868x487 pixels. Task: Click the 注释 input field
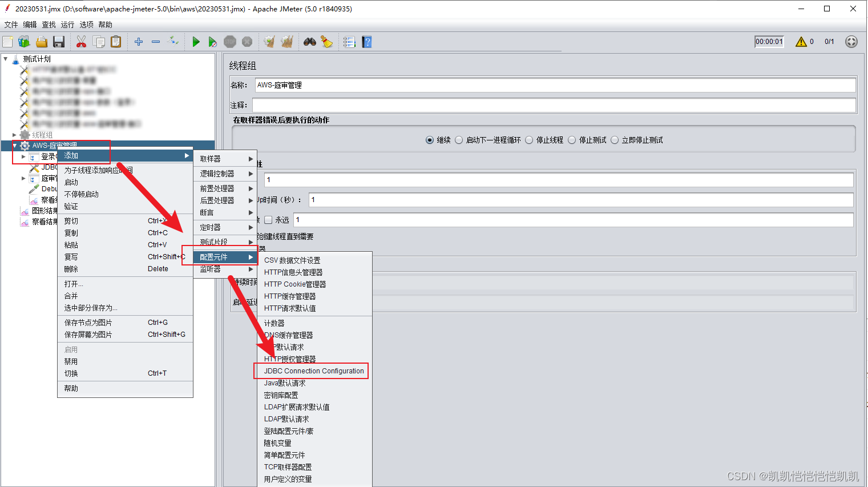[554, 105]
